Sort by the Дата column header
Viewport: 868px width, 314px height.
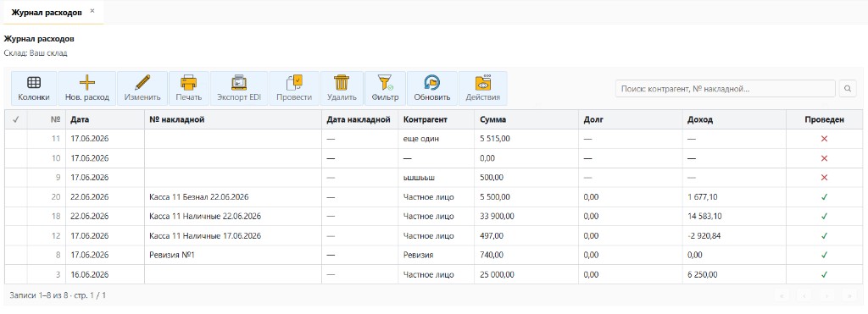(x=104, y=119)
